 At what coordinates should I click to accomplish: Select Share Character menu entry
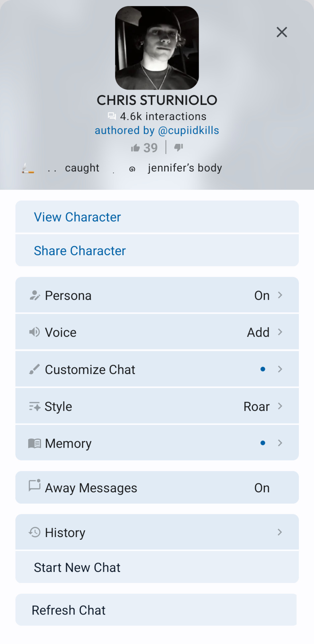pos(157,251)
